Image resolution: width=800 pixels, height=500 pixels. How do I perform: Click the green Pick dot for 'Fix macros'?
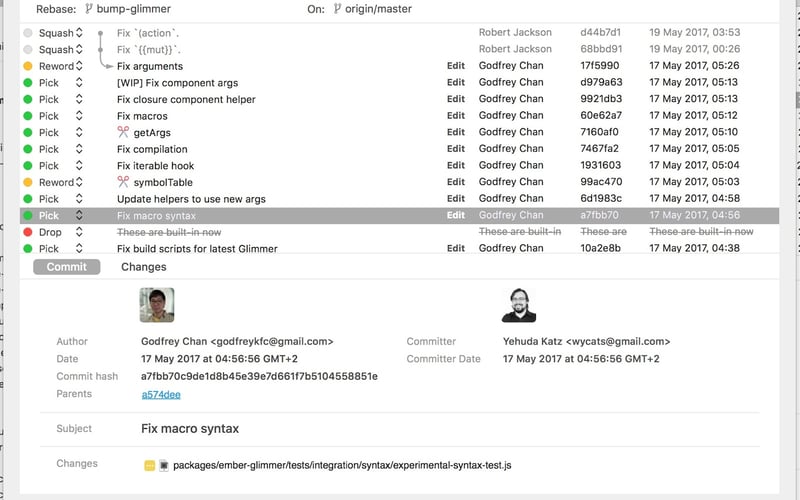pos(28,116)
